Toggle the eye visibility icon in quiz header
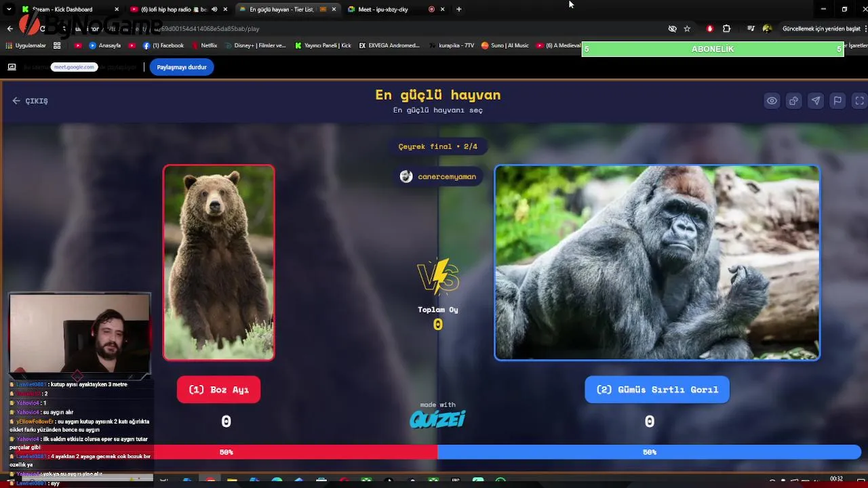This screenshot has height=488, width=868. 772,101
